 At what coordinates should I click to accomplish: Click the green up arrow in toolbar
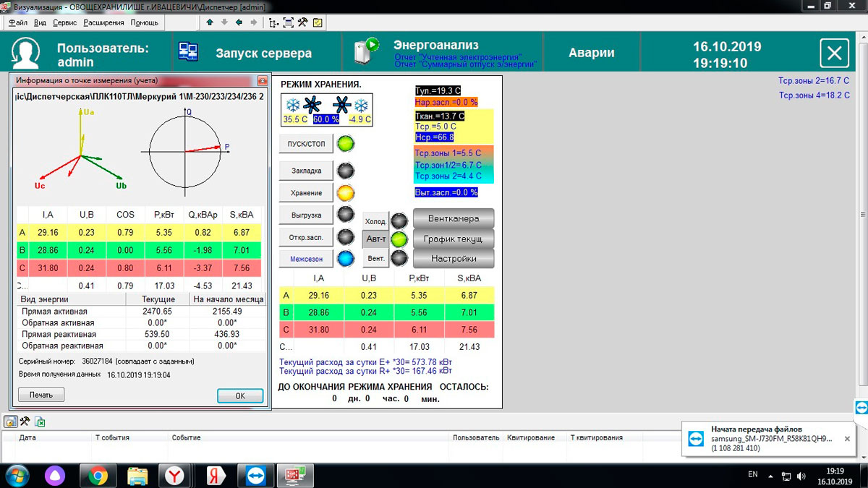pyautogui.click(x=210, y=22)
